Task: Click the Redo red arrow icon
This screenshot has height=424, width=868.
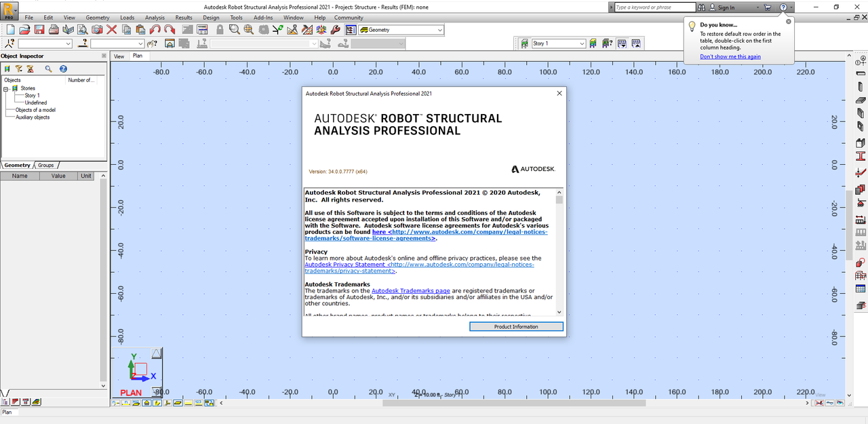Action: click(x=170, y=30)
